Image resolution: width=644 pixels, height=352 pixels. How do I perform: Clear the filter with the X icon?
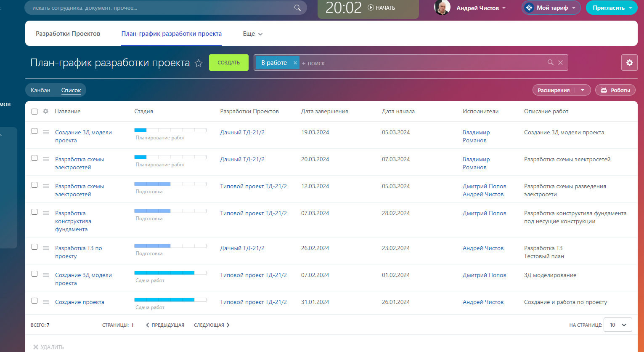(x=560, y=62)
